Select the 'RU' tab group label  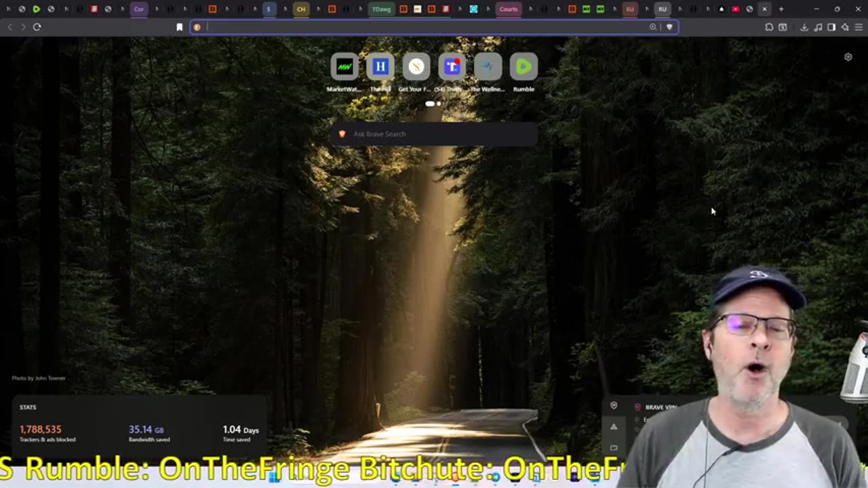[x=663, y=9]
